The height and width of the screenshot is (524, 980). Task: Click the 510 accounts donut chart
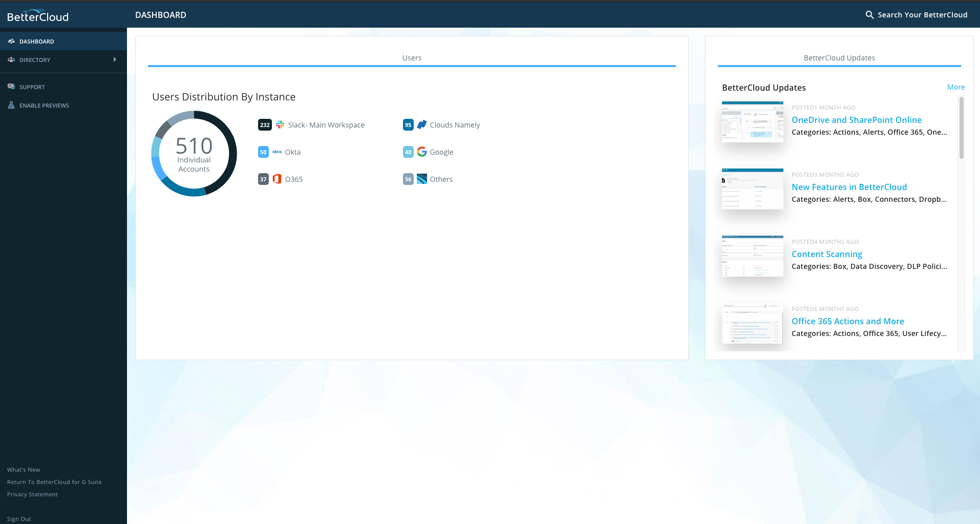coord(194,154)
